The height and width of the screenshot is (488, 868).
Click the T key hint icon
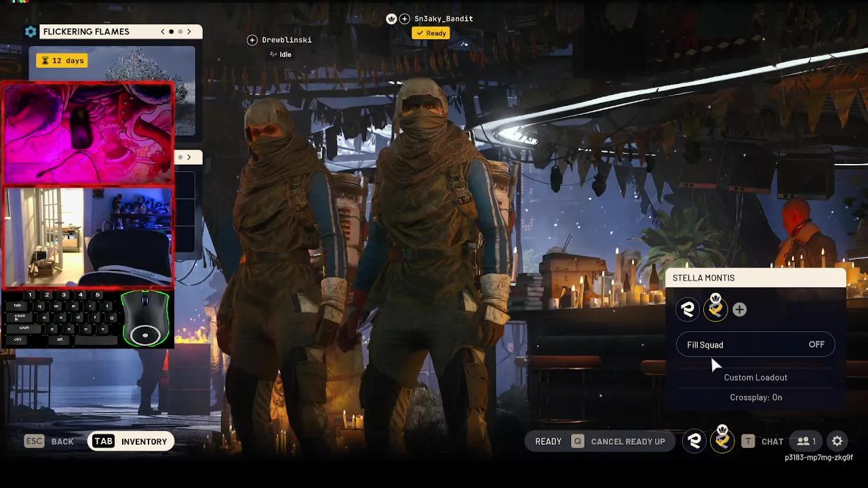point(748,441)
